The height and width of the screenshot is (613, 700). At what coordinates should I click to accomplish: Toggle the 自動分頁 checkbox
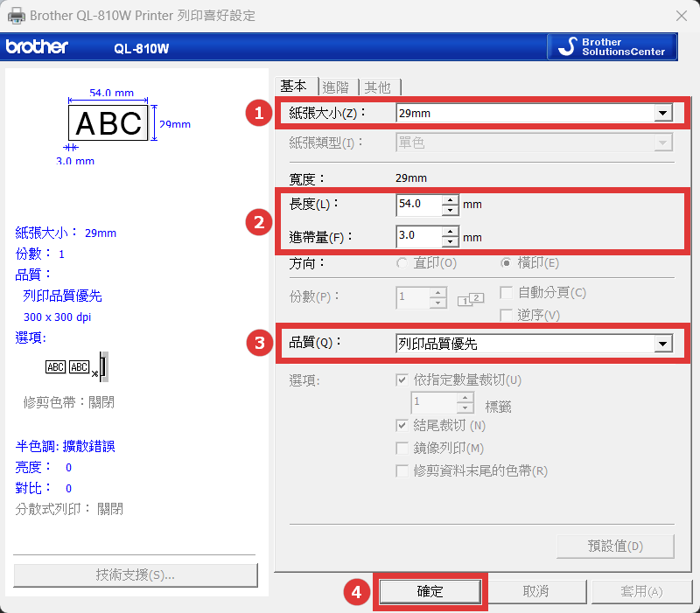[x=507, y=293]
